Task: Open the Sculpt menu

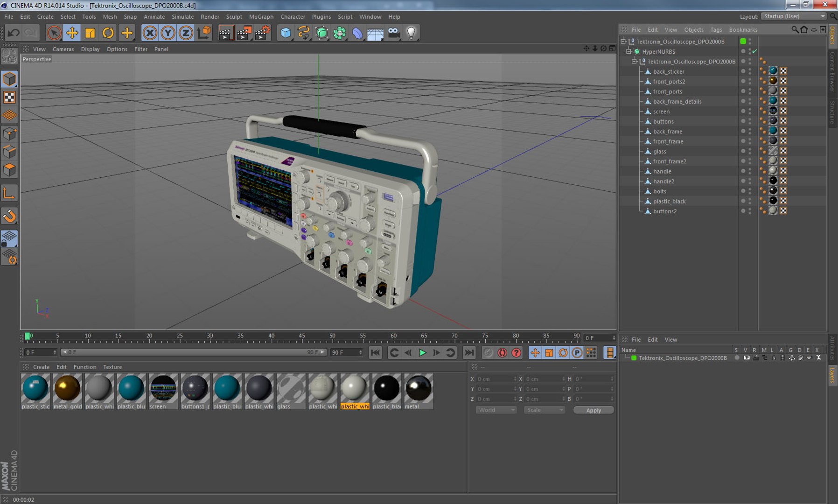Action: click(234, 16)
